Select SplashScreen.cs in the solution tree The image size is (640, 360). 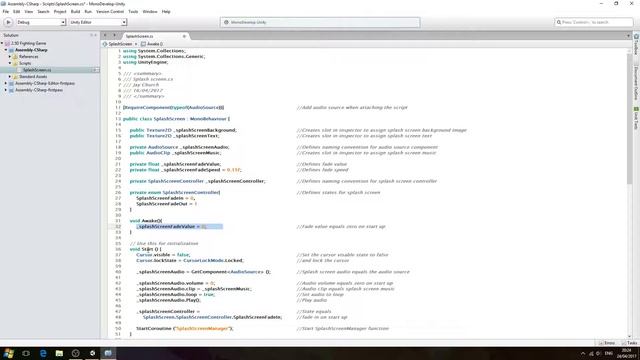pyautogui.click(x=37, y=70)
